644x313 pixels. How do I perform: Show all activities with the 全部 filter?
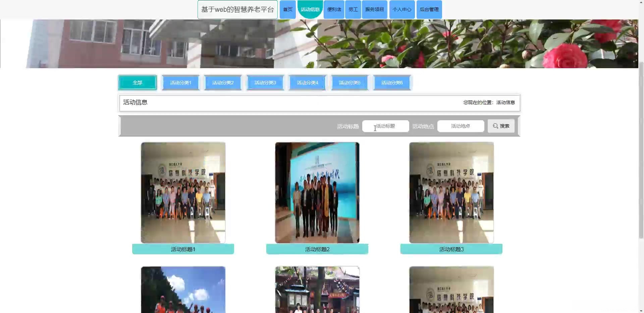[x=138, y=83]
